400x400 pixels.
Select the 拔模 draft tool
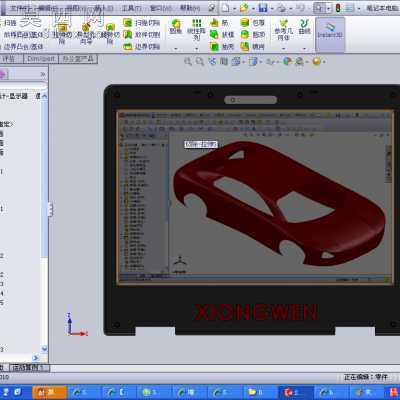[x=222, y=35]
